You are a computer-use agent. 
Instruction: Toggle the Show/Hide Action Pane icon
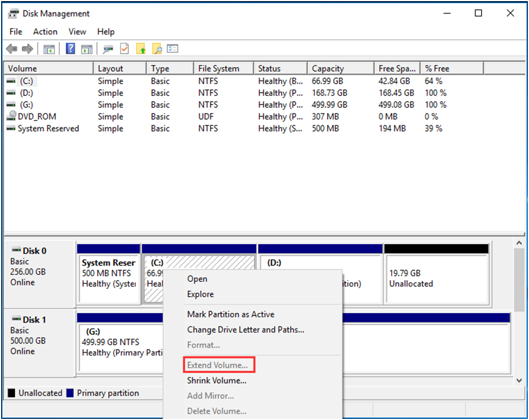(86, 49)
